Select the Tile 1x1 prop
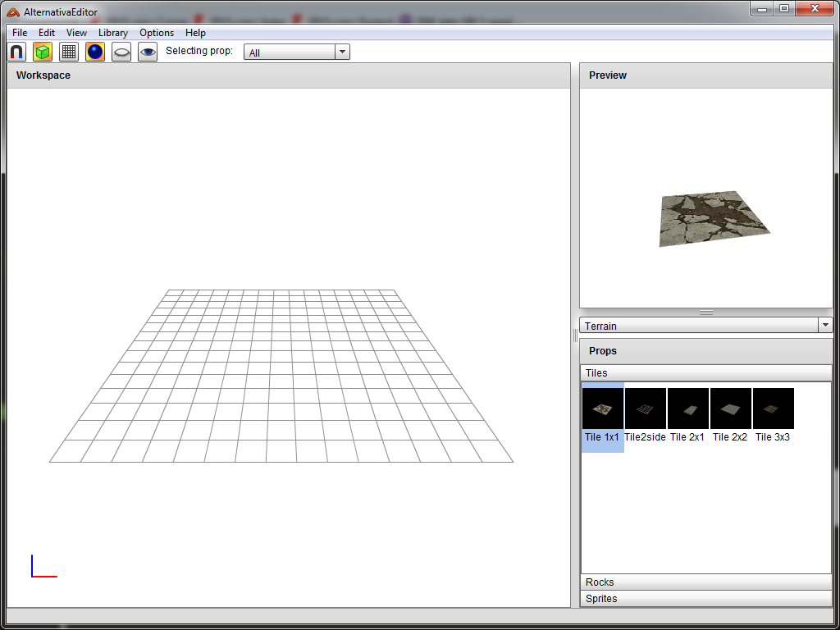The height and width of the screenshot is (630, 840). pos(603,409)
